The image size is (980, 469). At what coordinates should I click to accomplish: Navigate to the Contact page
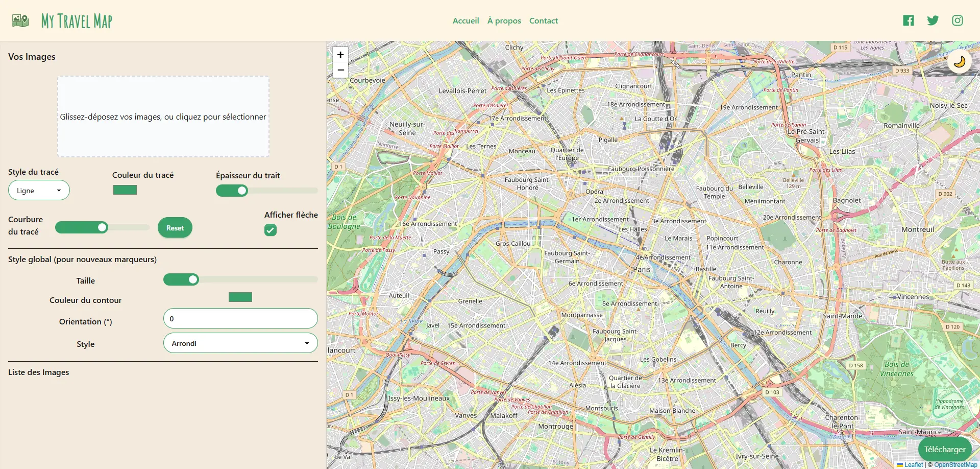pos(543,21)
